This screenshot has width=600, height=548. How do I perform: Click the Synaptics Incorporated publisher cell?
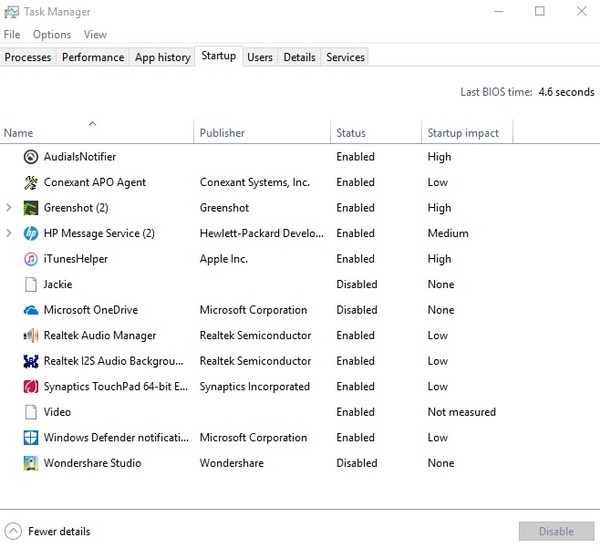[254, 387]
